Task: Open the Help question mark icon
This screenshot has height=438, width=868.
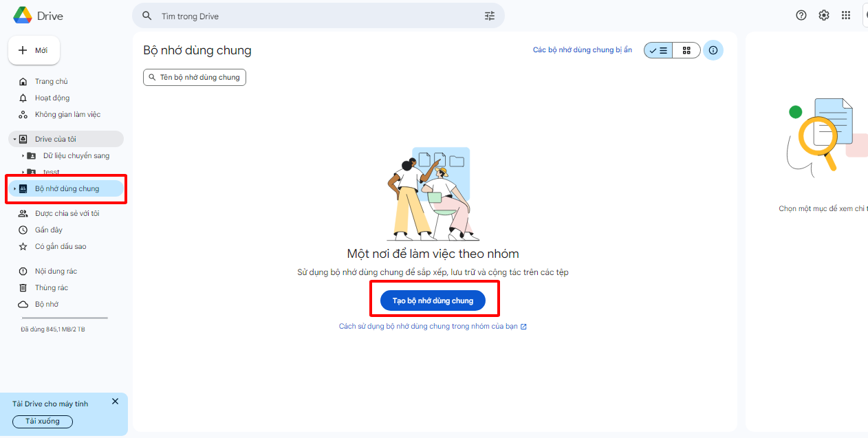Action: [801, 15]
